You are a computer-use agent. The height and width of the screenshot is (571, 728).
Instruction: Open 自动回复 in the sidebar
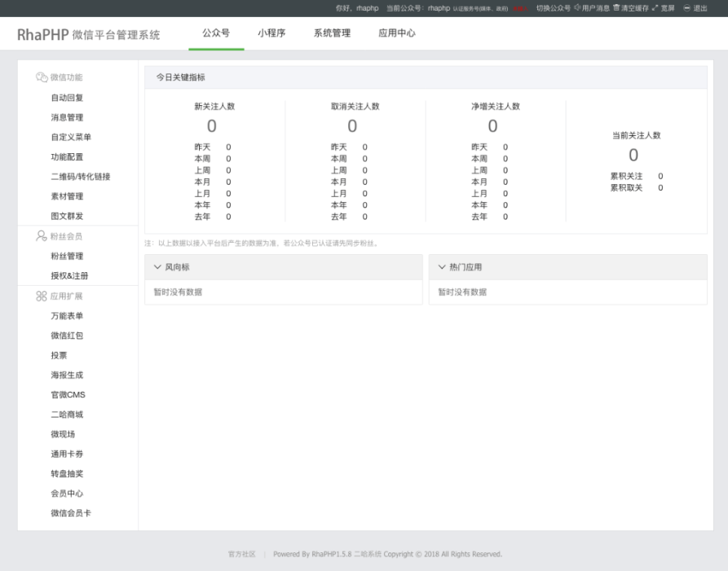click(67, 98)
